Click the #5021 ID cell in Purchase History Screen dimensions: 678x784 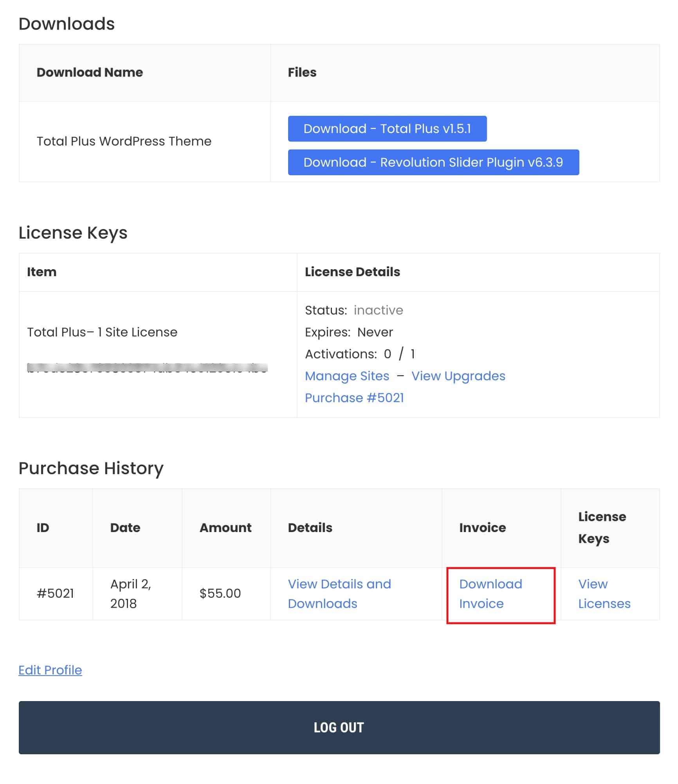click(55, 593)
